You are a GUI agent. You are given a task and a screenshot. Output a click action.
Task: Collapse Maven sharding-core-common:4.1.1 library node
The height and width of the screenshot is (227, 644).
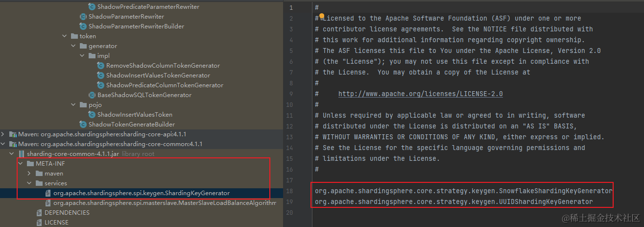[x=3, y=144]
